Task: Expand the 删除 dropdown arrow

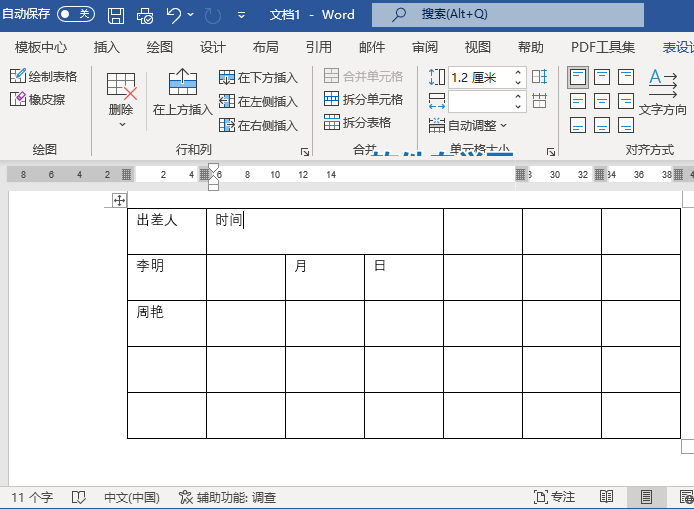Action: pyautogui.click(x=122, y=125)
